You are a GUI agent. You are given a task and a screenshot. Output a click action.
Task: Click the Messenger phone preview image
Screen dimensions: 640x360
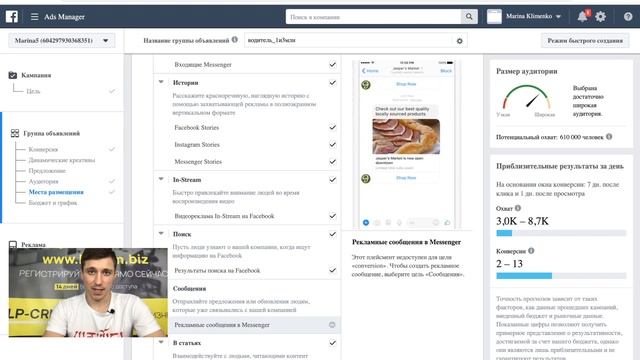(x=407, y=144)
